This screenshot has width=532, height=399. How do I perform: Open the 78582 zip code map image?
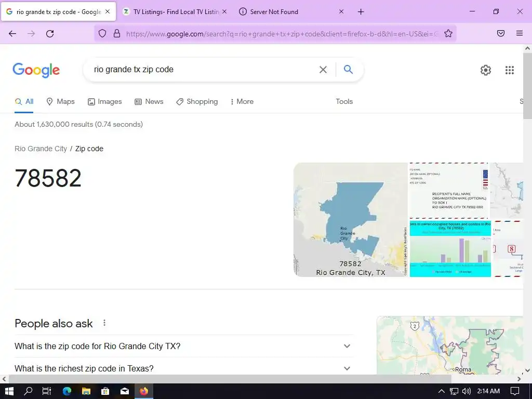pyautogui.click(x=351, y=220)
